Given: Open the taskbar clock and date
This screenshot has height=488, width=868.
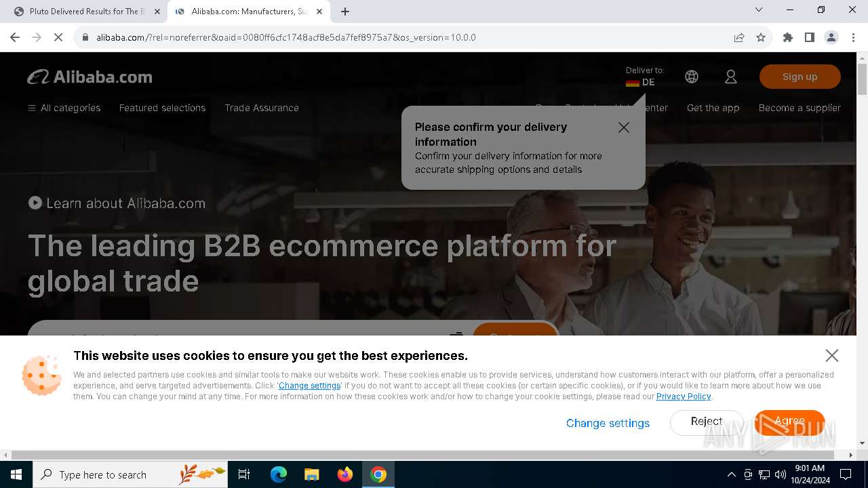Looking at the screenshot, I should coord(810,474).
